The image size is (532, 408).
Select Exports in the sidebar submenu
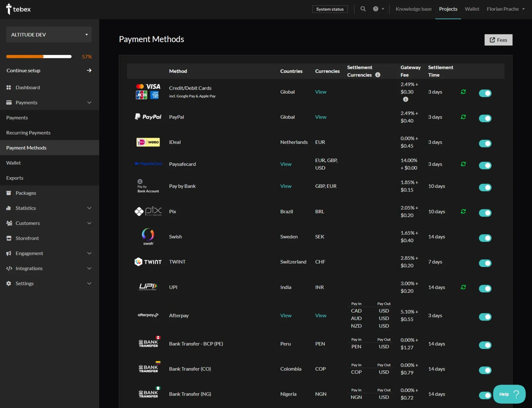coord(15,178)
